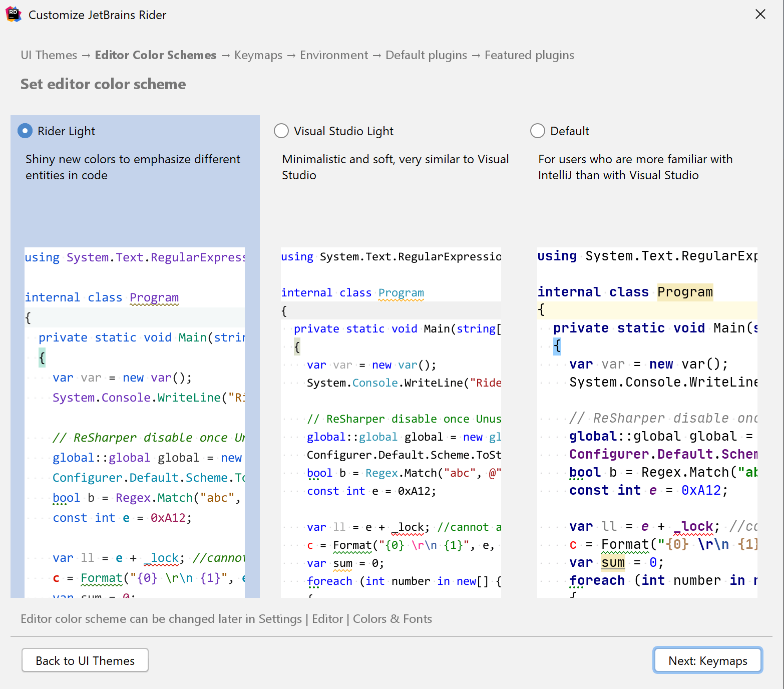Click the Set editor color scheme heading
This screenshot has width=784, height=689.
[103, 84]
